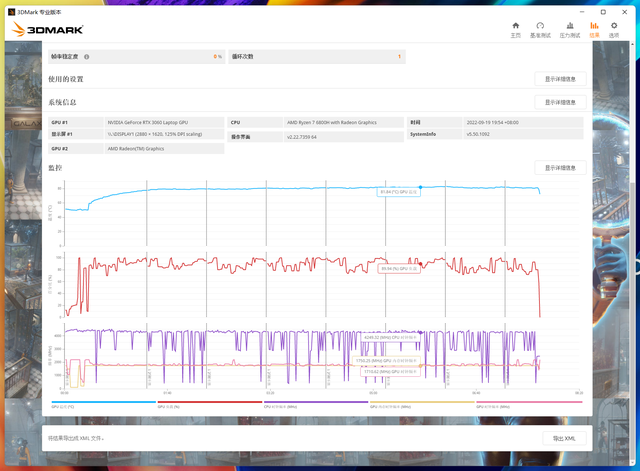
Task: Maximize the 3DMark window
Action: [x=603, y=12]
